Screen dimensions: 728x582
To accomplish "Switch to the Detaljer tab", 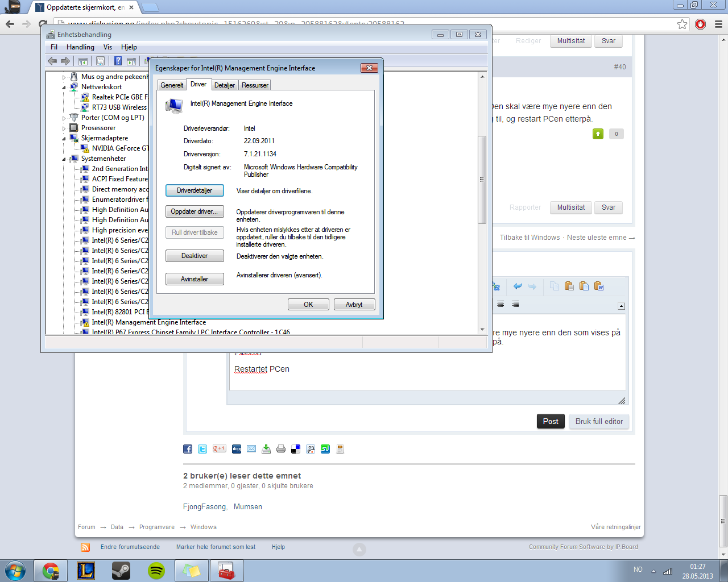I will coord(225,85).
